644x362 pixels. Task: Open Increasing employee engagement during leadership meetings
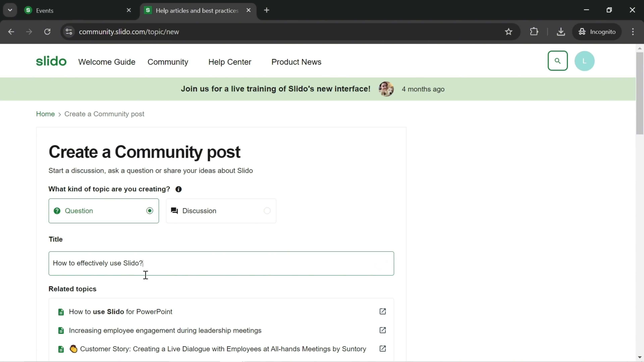(165, 330)
